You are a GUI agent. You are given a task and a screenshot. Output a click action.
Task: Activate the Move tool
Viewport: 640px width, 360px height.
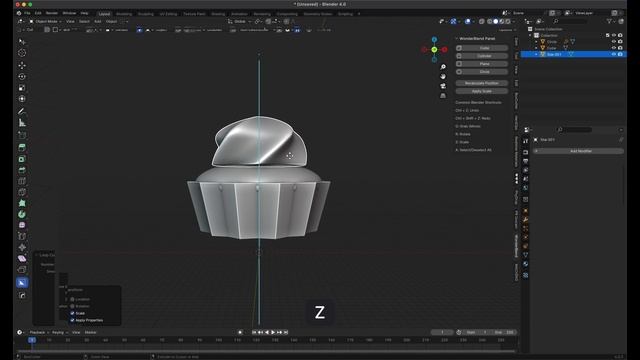pos(22,65)
